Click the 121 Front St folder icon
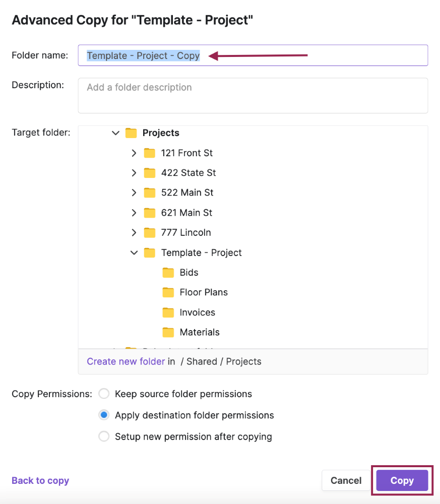The image size is (440, 504). tap(150, 153)
